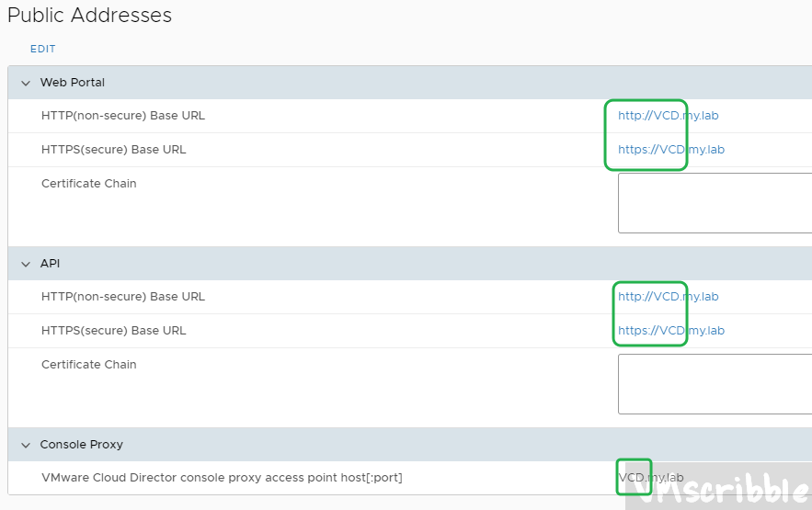Click the API section header title
The height and width of the screenshot is (510, 812).
click(x=50, y=264)
